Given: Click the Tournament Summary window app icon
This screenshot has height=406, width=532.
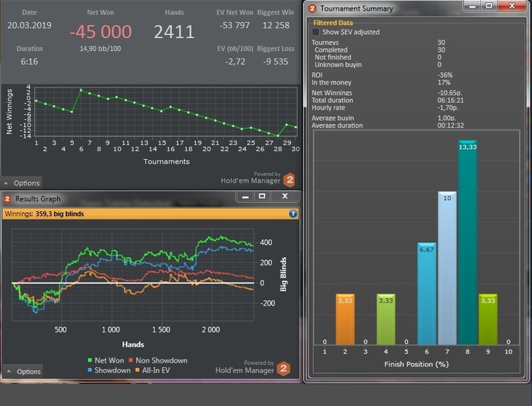Looking at the screenshot, I should coord(312,8).
